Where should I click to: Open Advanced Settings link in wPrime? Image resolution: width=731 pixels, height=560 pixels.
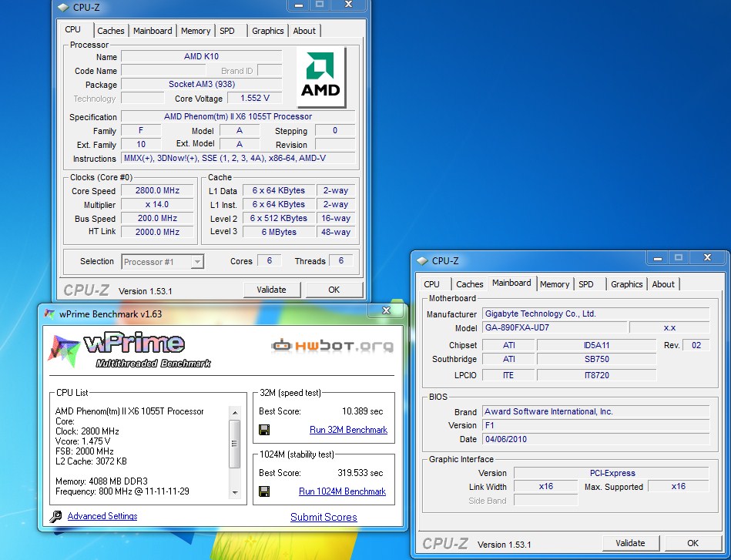click(102, 516)
